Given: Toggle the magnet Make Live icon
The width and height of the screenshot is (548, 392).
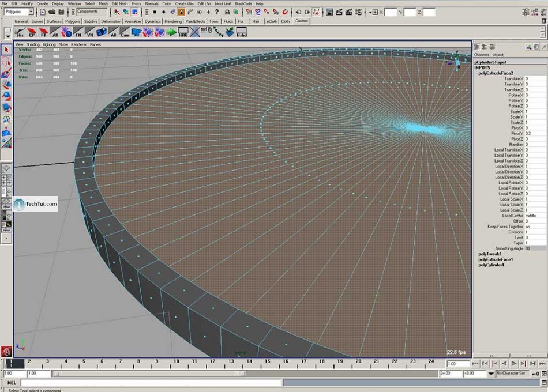Looking at the screenshot, I should (285, 12).
